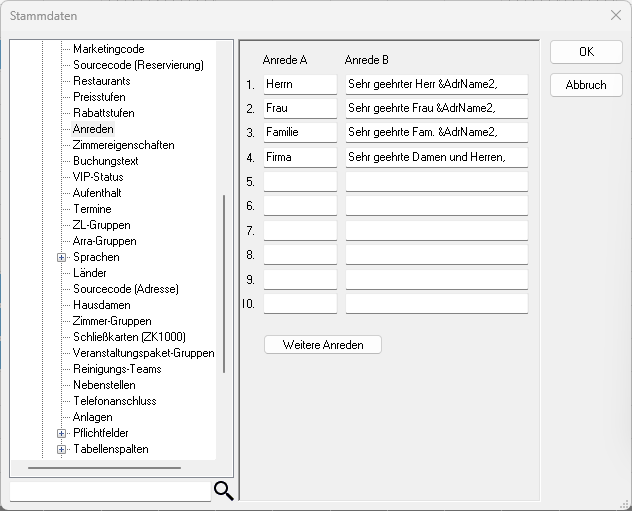Click the magnifying glass search icon

coord(224,490)
